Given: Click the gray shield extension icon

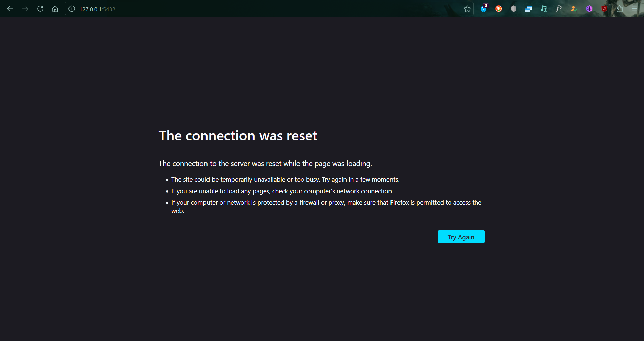Looking at the screenshot, I should tap(514, 9).
